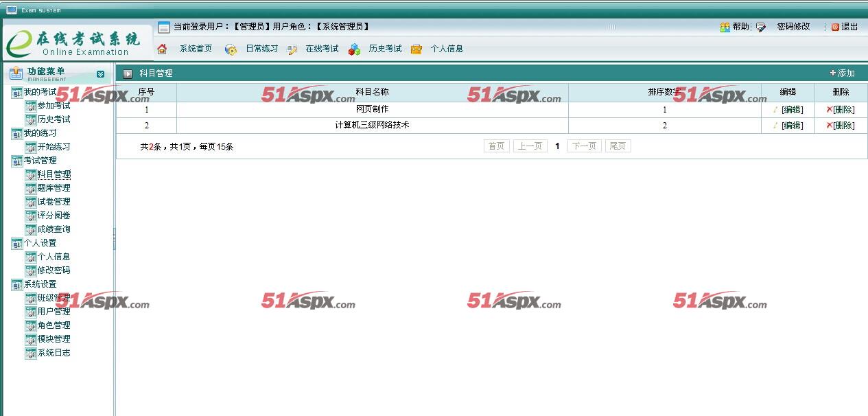Viewport: 868px width, 416px height.
Task: Expand the 我的考试 tree node
Action: click(x=17, y=92)
